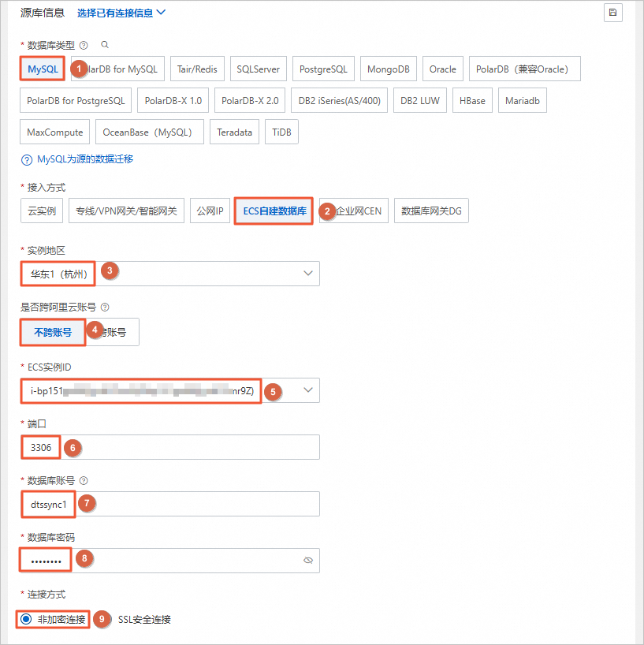Choose 不跨账号 option
The height and width of the screenshot is (645, 644).
[x=53, y=332]
